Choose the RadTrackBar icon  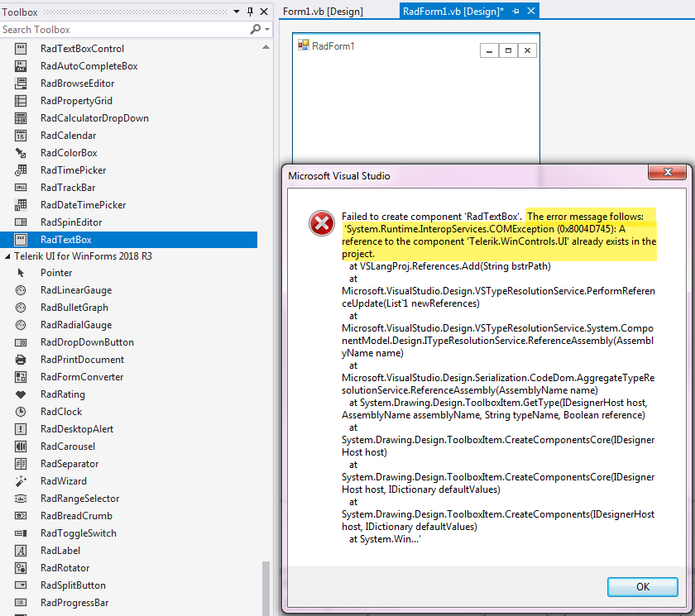(x=21, y=188)
